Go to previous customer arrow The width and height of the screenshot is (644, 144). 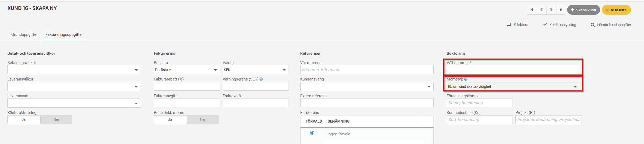click(542, 10)
